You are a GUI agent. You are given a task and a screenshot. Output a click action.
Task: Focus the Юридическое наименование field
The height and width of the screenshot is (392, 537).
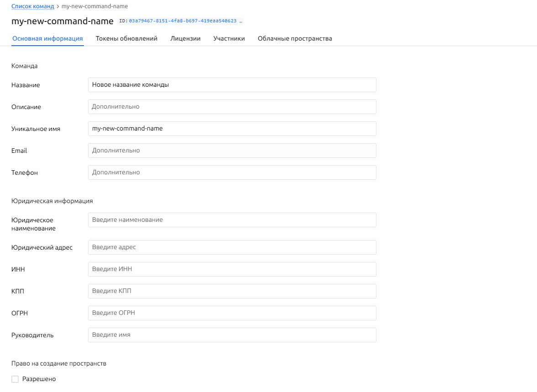[232, 220]
